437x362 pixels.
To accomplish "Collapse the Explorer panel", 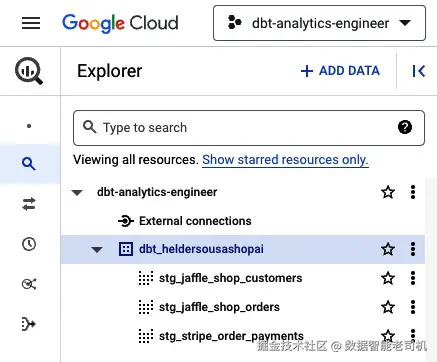I will [x=418, y=71].
